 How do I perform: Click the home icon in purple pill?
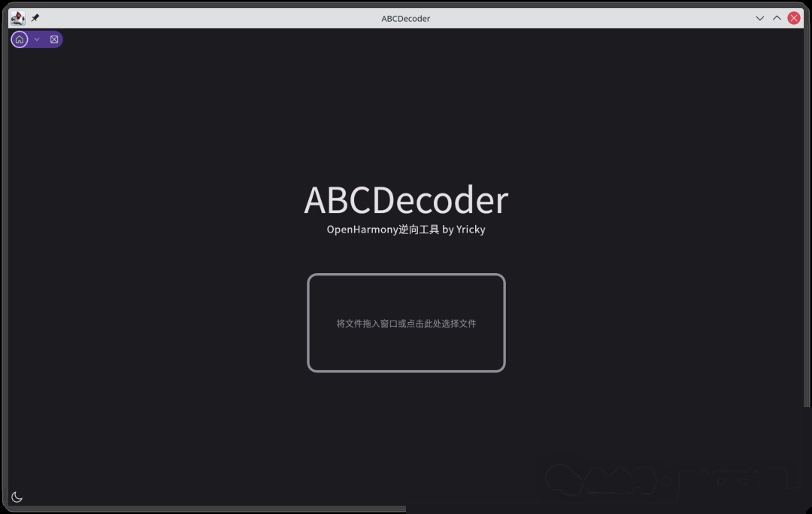point(20,39)
